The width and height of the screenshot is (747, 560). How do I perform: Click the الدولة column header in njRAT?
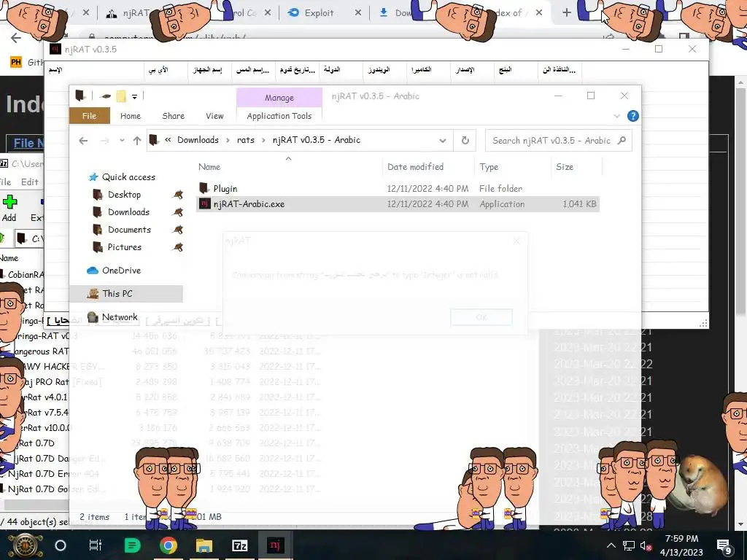point(332,69)
